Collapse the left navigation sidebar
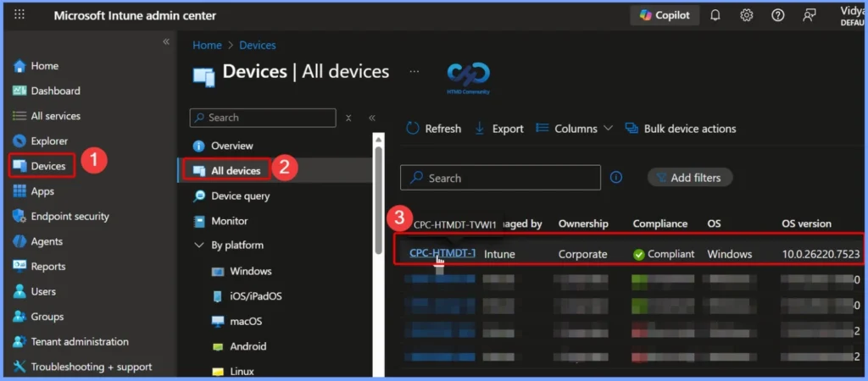Image resolution: width=868 pixels, height=381 pixels. click(166, 42)
